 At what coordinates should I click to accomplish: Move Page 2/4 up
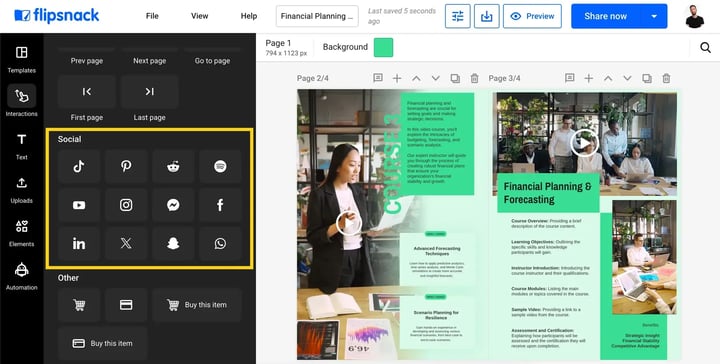tap(416, 78)
